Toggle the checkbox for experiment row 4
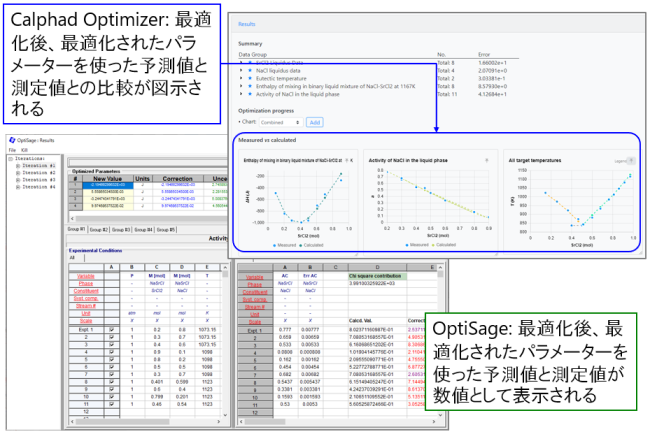650x434 pixels. 112,352
